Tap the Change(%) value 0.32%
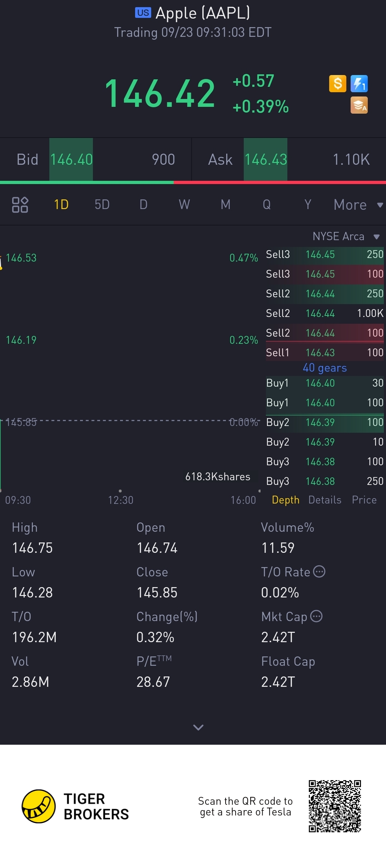 point(155,637)
